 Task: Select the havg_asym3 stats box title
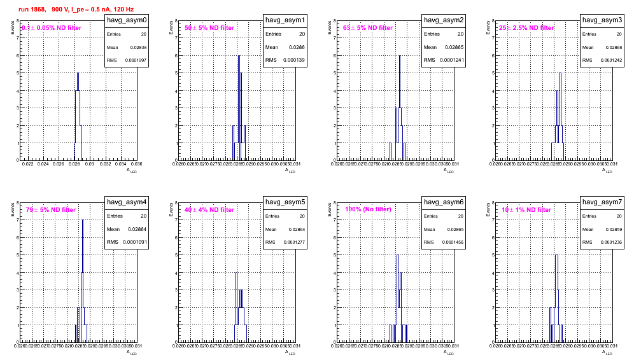click(602, 20)
